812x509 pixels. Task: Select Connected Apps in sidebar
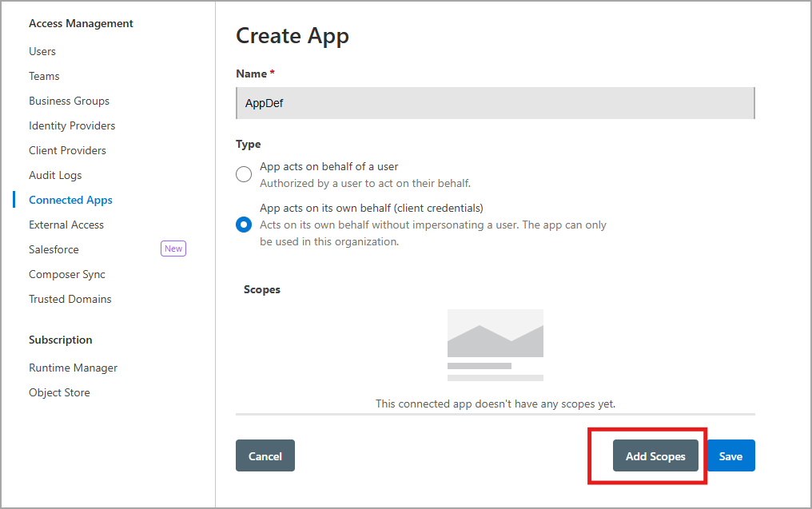click(x=70, y=200)
